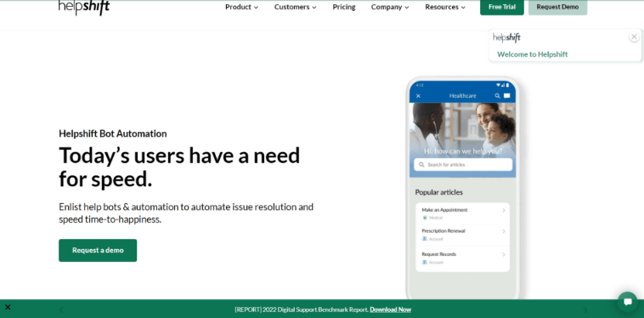Click the Request Demo header button

(x=557, y=7)
